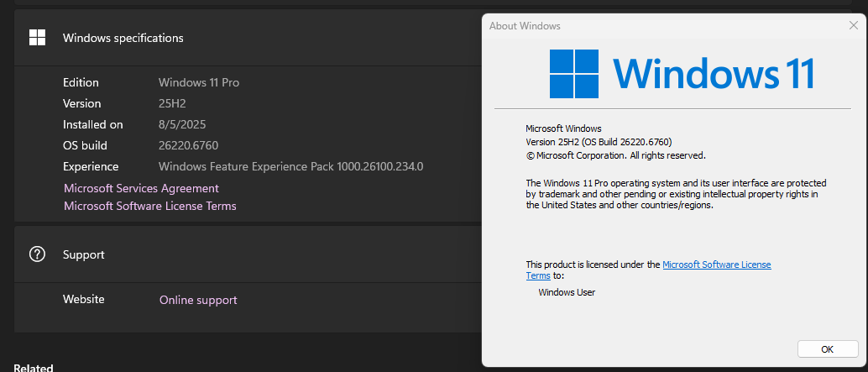Viewport: 868px width, 372px height.
Task: Open the Online support link
Action: pyautogui.click(x=198, y=300)
